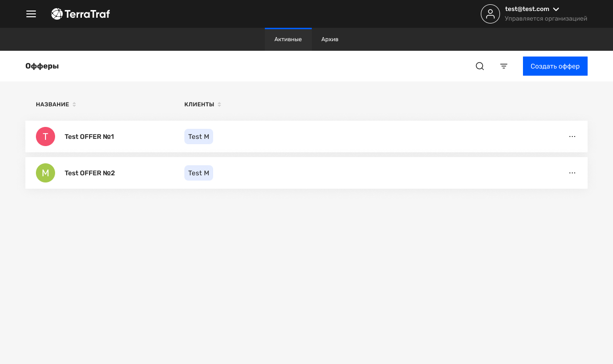Viewport: 613px width, 364px height.
Task: Switch to the Активные tab
Action: [x=288, y=39]
